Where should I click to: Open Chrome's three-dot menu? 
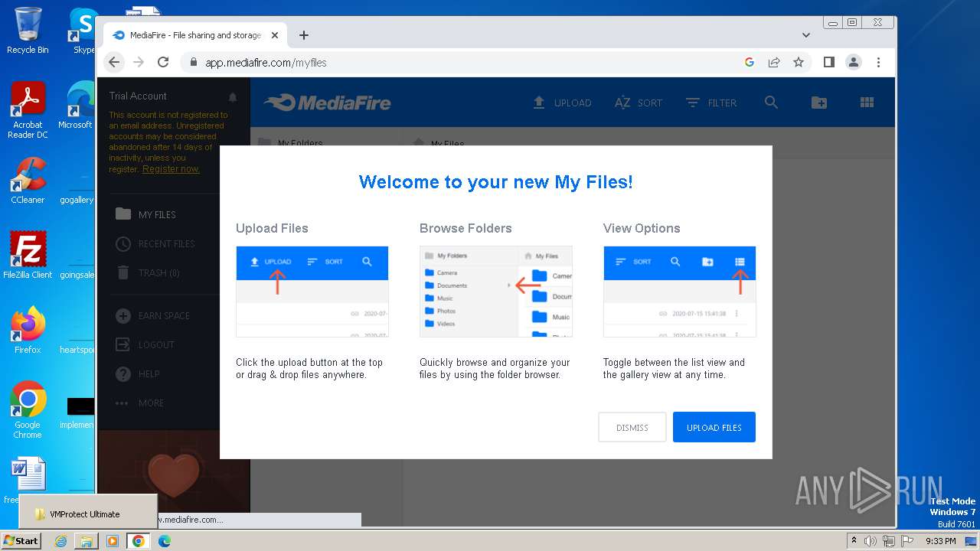(878, 62)
